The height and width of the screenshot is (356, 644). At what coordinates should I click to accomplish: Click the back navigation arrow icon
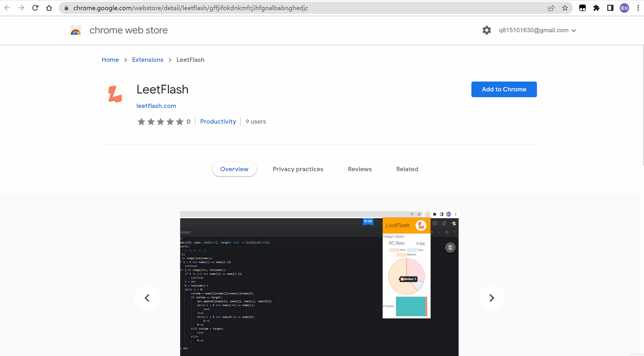[8, 8]
